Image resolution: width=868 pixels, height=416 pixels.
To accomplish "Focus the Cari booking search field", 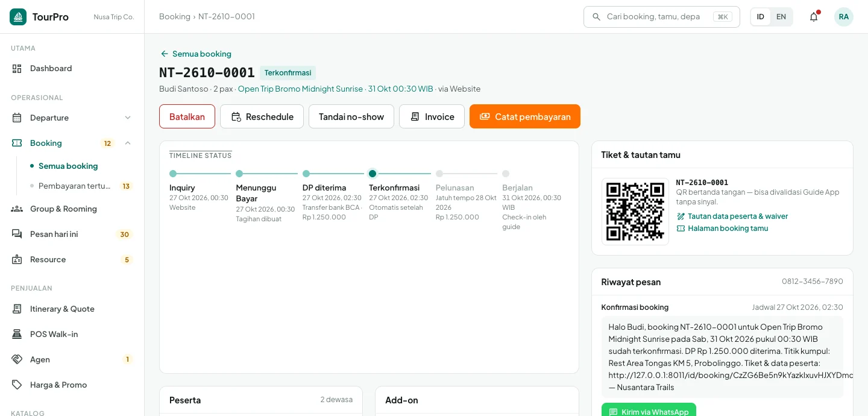I will [x=662, y=17].
